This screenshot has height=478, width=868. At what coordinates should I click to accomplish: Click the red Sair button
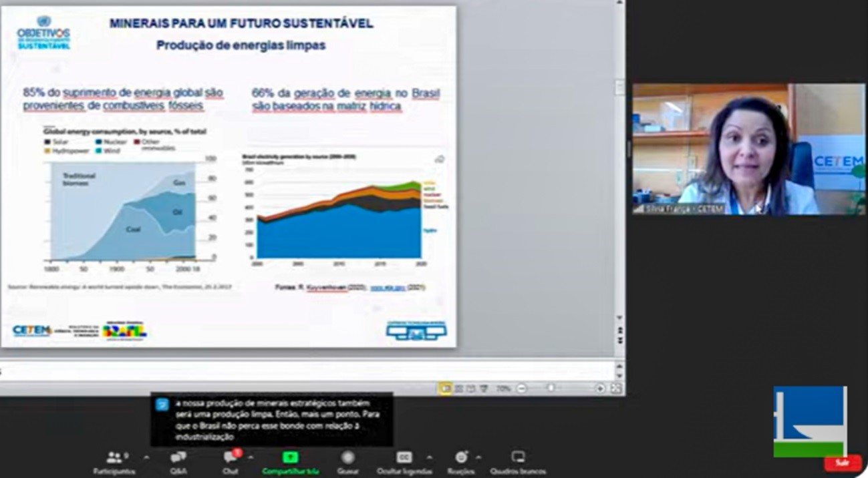click(x=842, y=462)
